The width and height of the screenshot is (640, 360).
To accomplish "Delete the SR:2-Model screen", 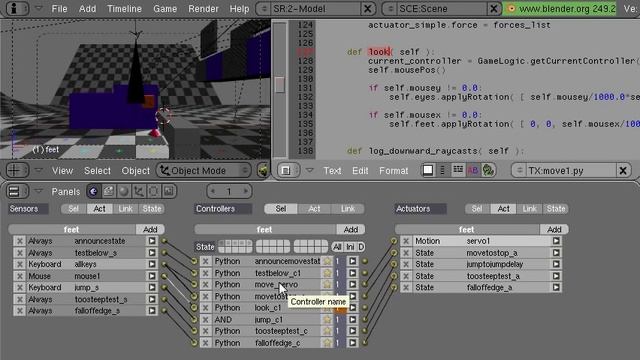I will point(367,9).
